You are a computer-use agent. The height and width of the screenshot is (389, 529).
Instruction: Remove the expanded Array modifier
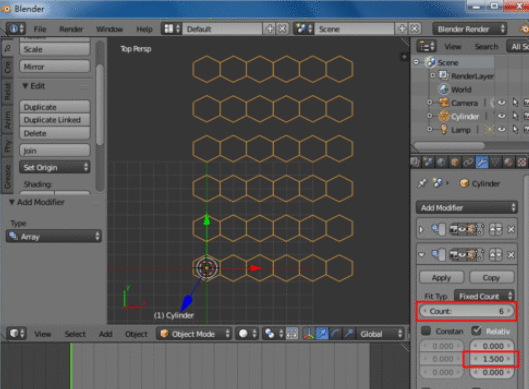[511, 255]
